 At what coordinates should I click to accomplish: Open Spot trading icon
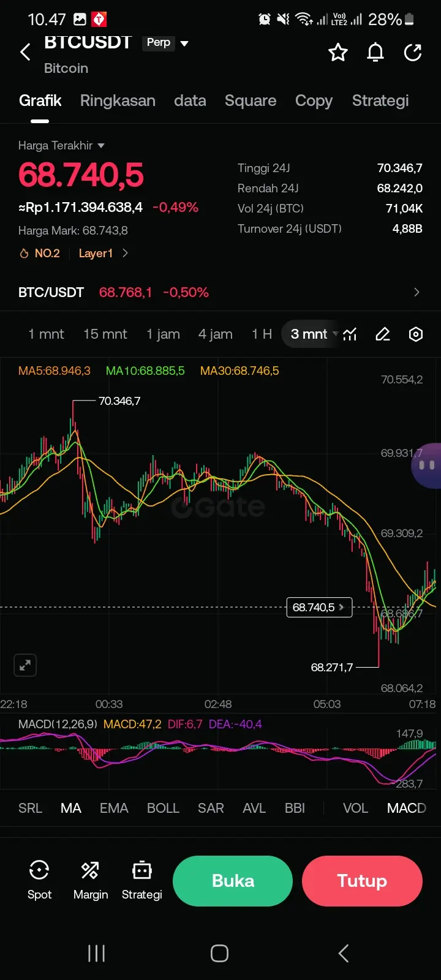[39, 880]
